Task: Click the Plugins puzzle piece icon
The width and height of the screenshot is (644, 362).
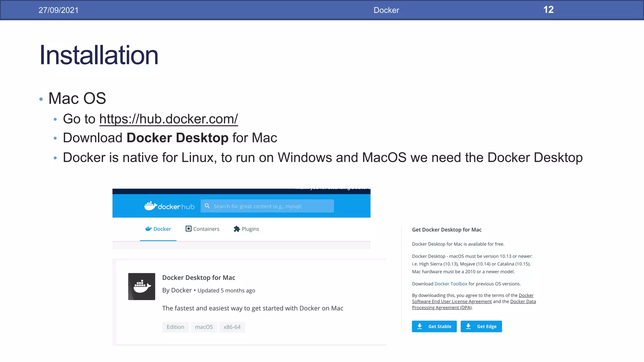Action: [237, 229]
